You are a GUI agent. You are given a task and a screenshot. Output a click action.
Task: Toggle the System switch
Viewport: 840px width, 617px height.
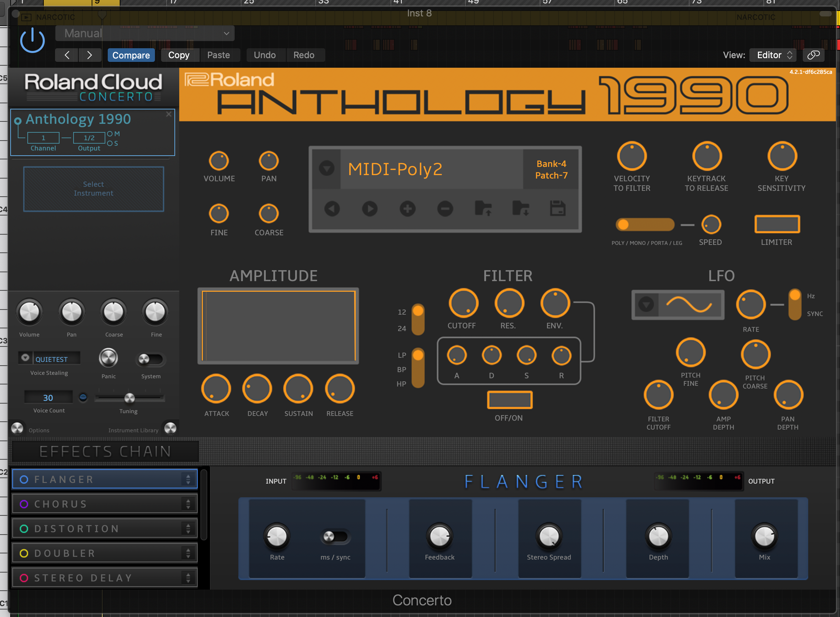(x=150, y=359)
